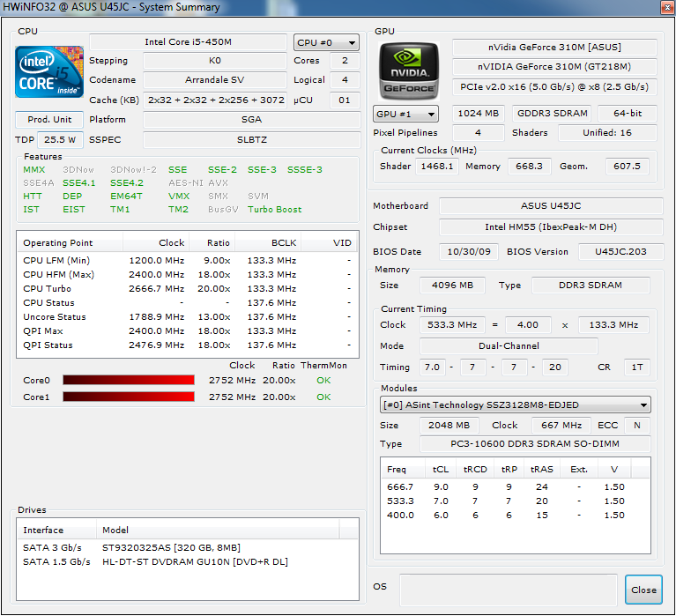
Task: Click the tRAS column header
Action: point(541,469)
